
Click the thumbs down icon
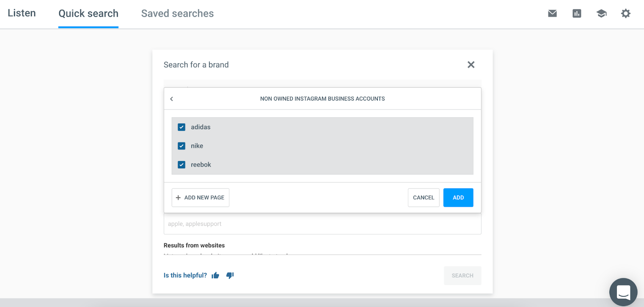click(230, 276)
